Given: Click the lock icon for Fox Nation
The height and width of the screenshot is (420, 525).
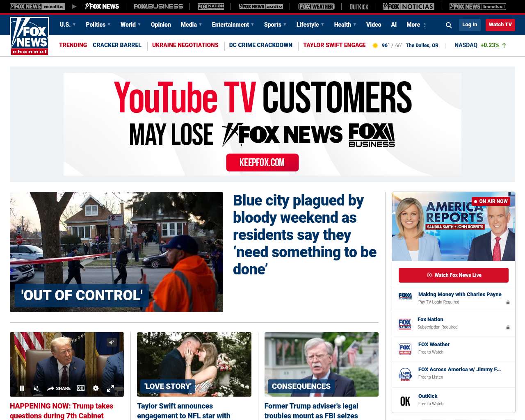Looking at the screenshot, I should coord(508,327).
